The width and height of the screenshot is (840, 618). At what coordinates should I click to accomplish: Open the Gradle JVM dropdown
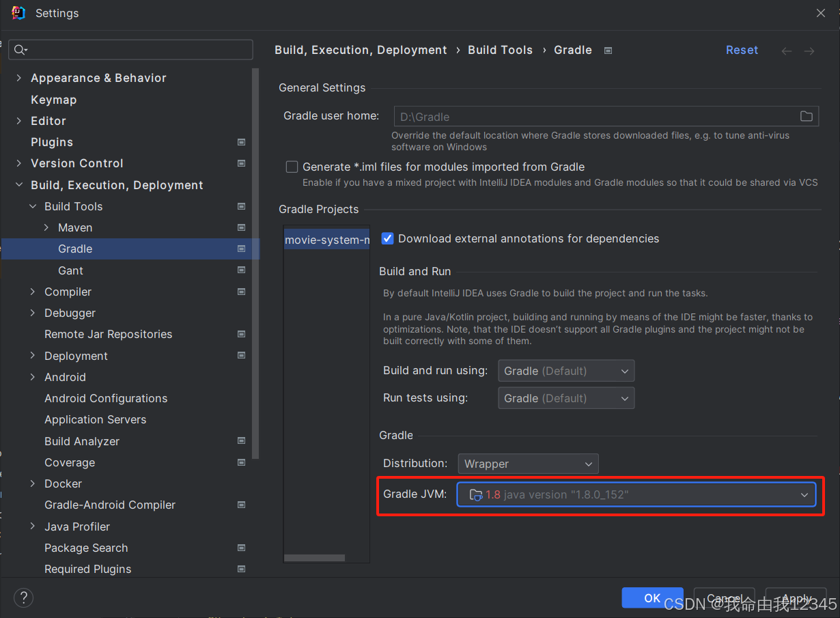coord(804,494)
